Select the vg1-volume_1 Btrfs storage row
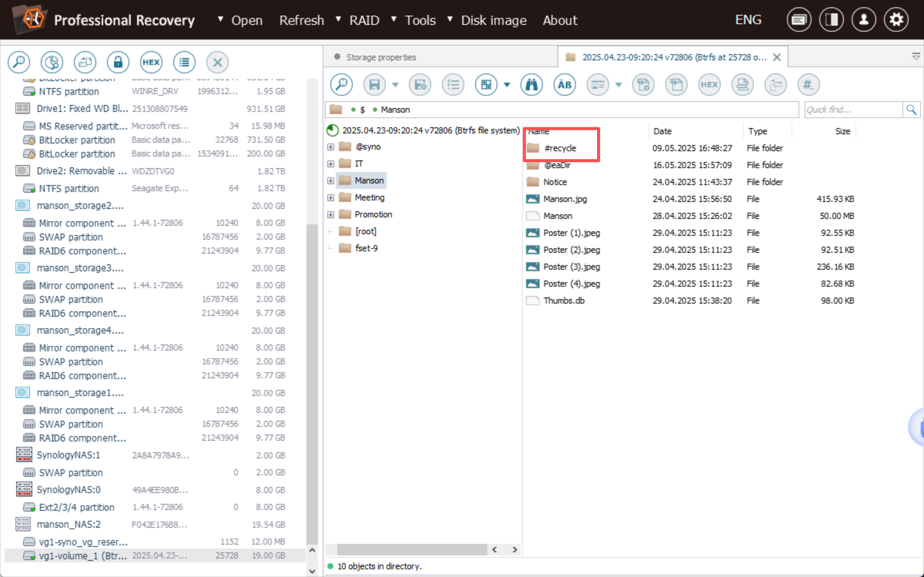The image size is (924, 577). [x=155, y=556]
